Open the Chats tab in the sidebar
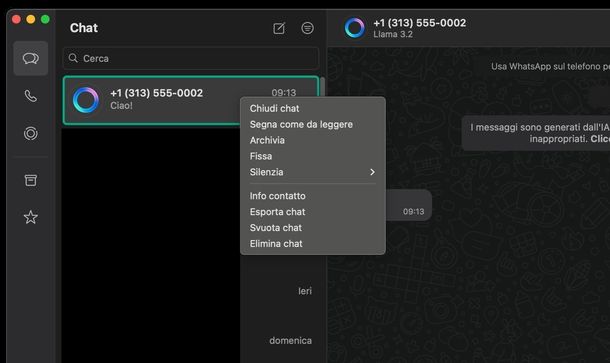 31,58
